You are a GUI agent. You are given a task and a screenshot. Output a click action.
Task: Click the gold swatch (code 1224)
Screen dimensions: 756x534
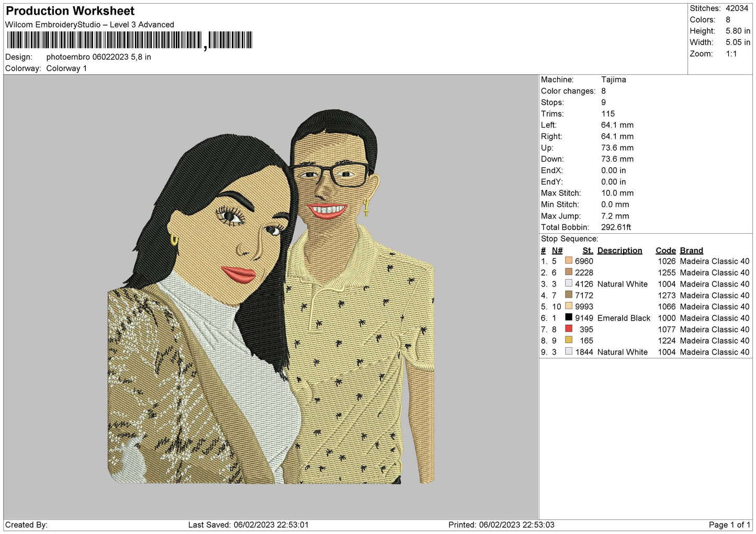tap(569, 340)
